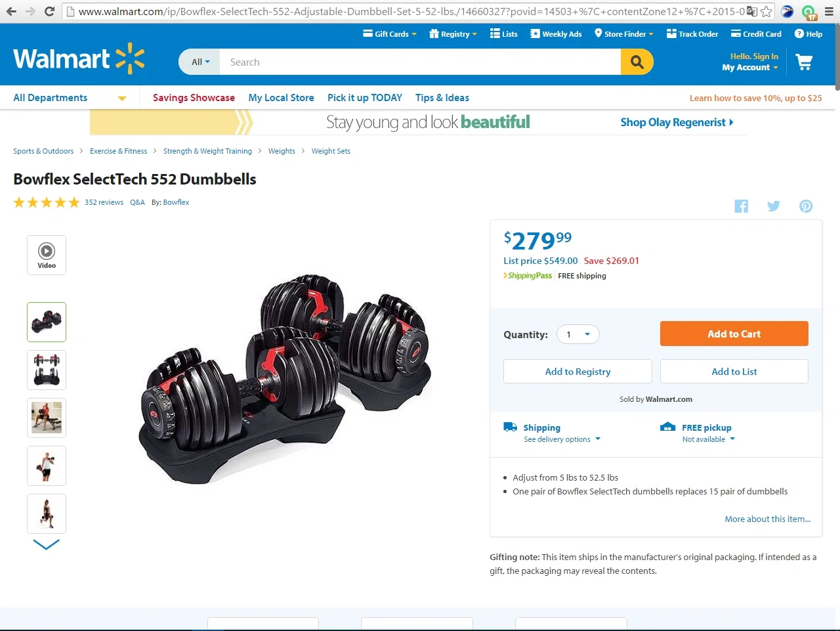The width and height of the screenshot is (840, 631).
Task: Show more thumbnails with down chevron
Action: point(47,544)
